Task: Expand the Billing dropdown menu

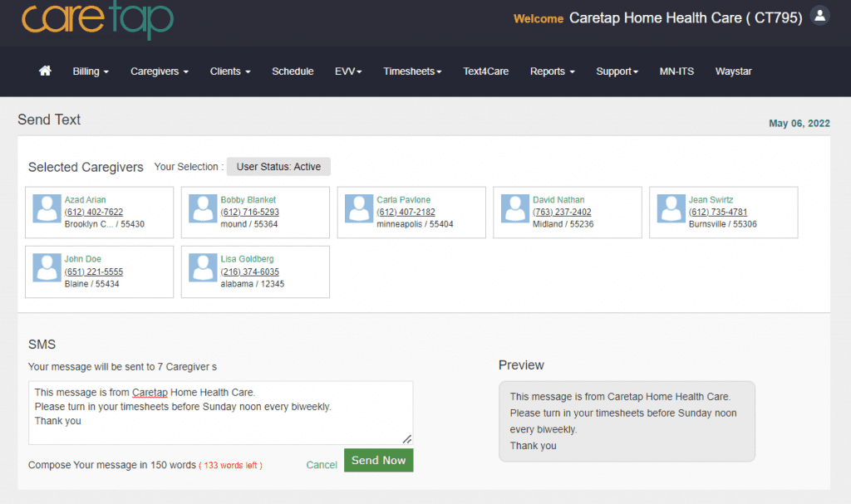Action: (x=91, y=71)
